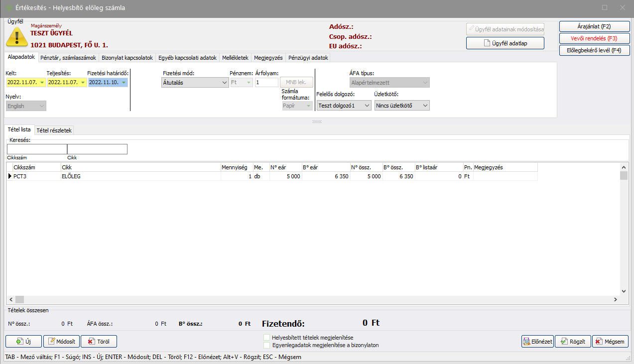The height and width of the screenshot is (364, 634).
Task: Open the Ügyfél adatlap document icon button
Action: (x=488, y=43)
